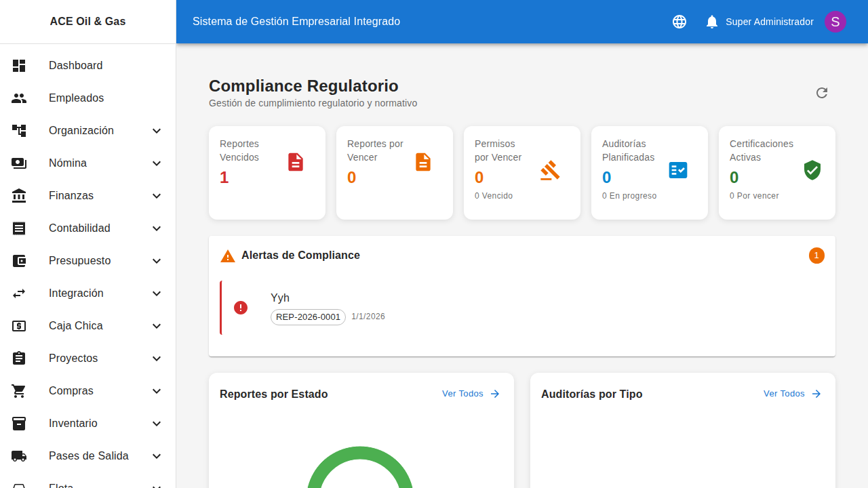Click the red error icon next to Yyh
This screenshot has width=868, height=488.
(x=241, y=307)
